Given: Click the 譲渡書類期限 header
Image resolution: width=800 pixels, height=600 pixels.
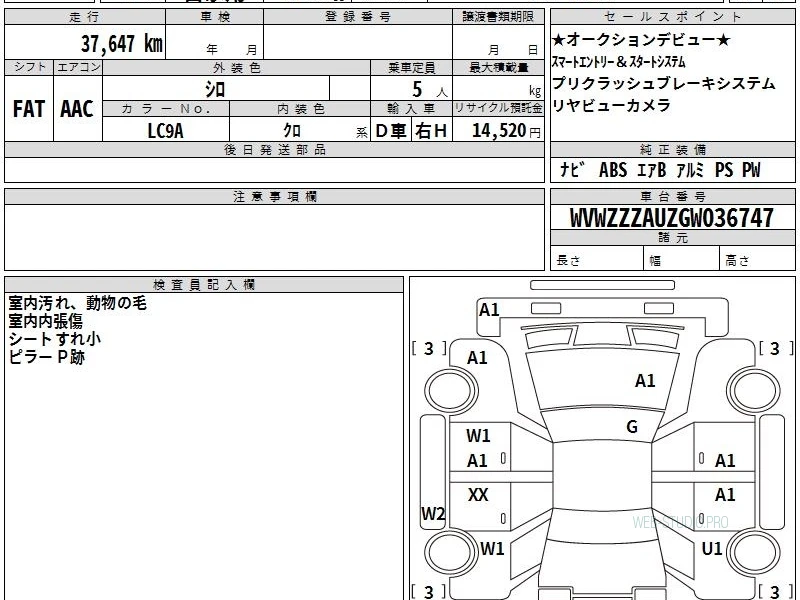Looking at the screenshot, I should click(498, 17).
